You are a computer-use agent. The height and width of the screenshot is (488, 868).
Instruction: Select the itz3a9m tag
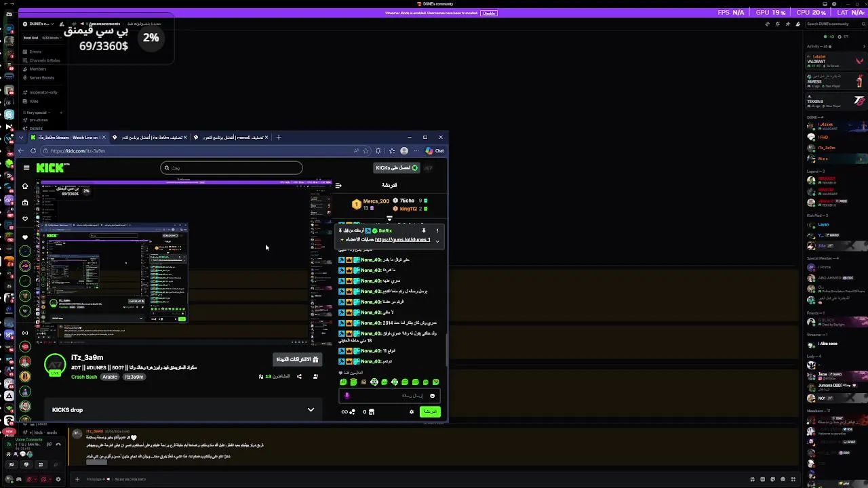[134, 377]
